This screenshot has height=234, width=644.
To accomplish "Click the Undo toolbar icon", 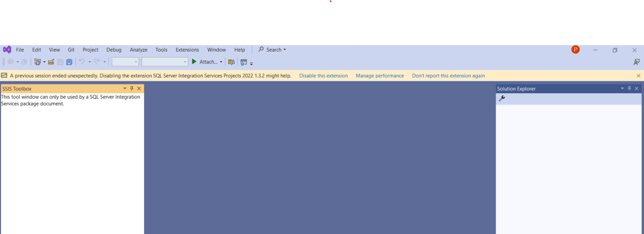I will pyautogui.click(x=82, y=61).
